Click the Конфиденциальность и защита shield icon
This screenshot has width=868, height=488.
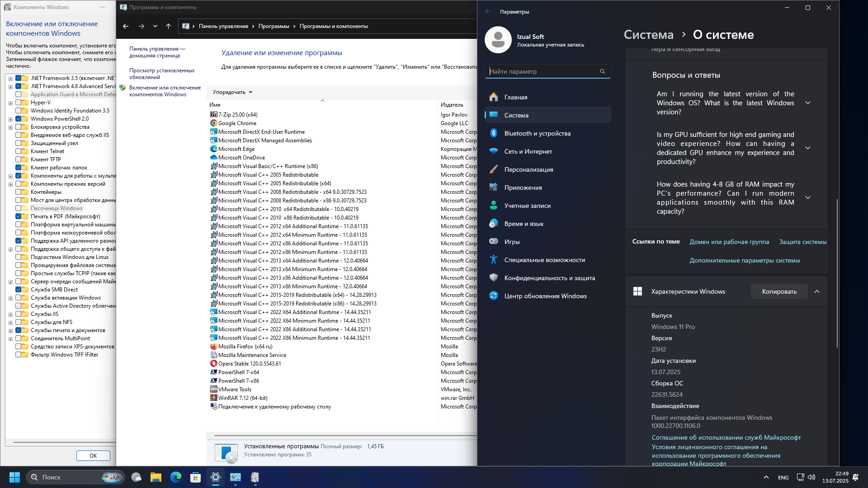pyautogui.click(x=494, y=278)
